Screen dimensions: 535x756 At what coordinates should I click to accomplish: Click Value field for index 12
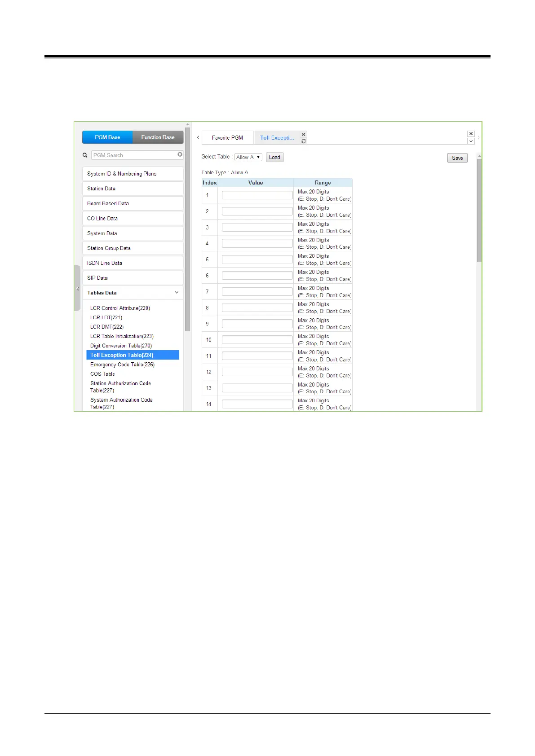pyautogui.click(x=257, y=372)
